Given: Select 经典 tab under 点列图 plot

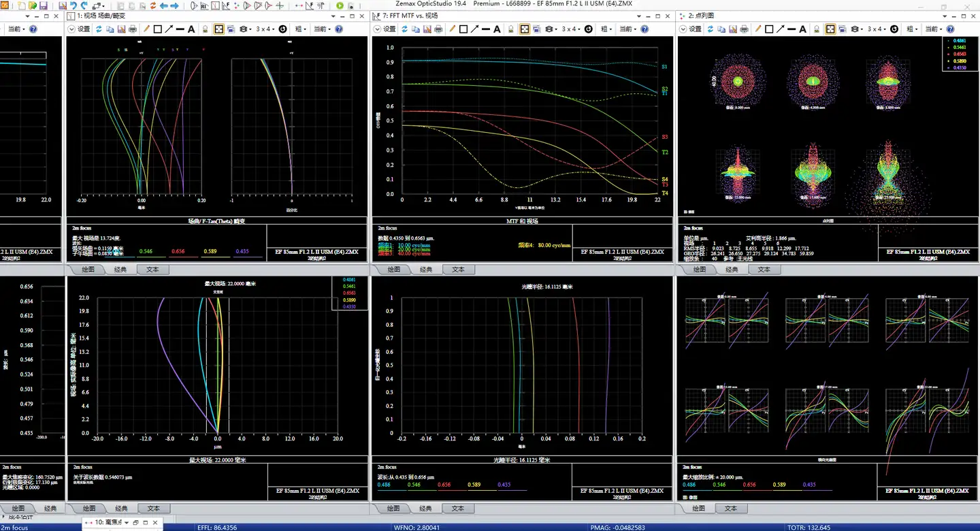Looking at the screenshot, I should pos(732,270).
